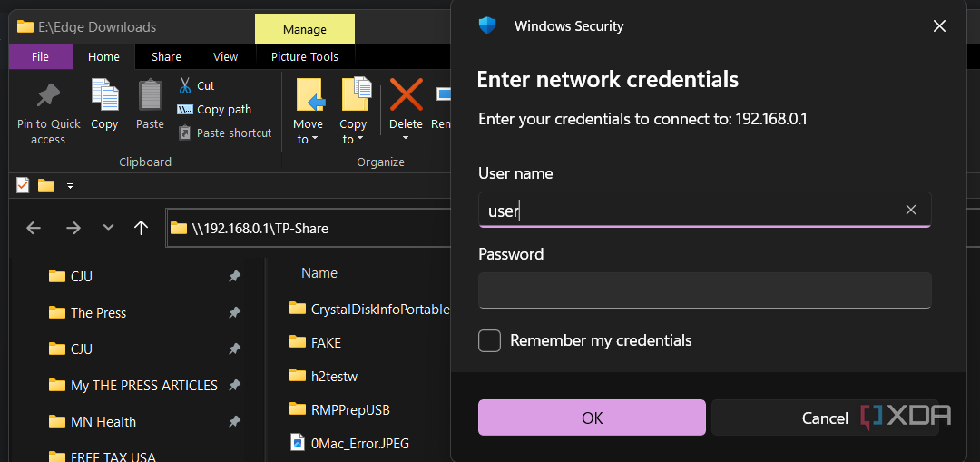
Task: Go forward with the right arrow
Action: click(73, 228)
